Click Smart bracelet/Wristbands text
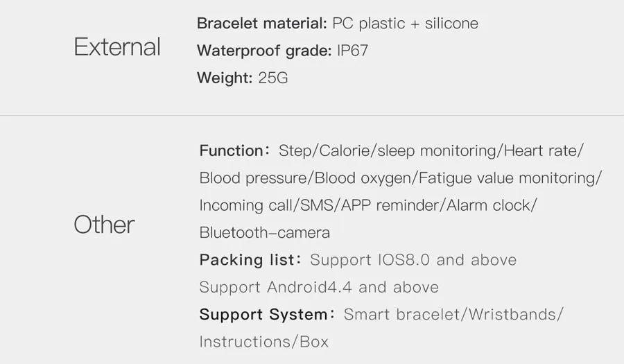 (x=453, y=315)
